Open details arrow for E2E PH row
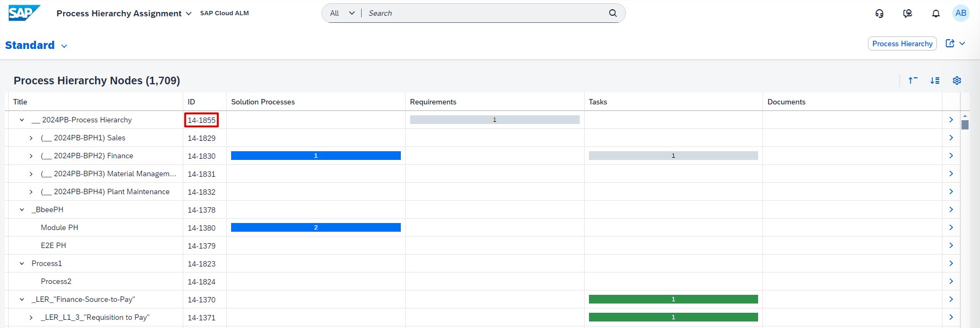This screenshot has height=328, width=980. click(x=951, y=245)
